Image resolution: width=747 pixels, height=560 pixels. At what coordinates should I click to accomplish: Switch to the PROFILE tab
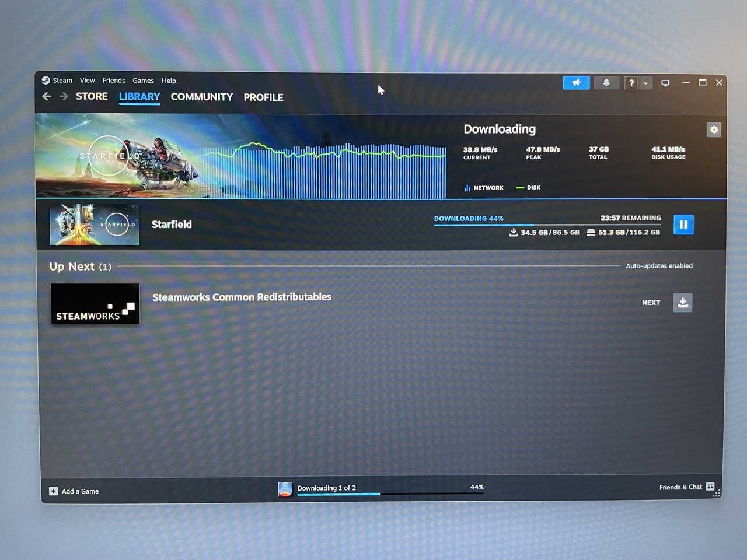(264, 97)
